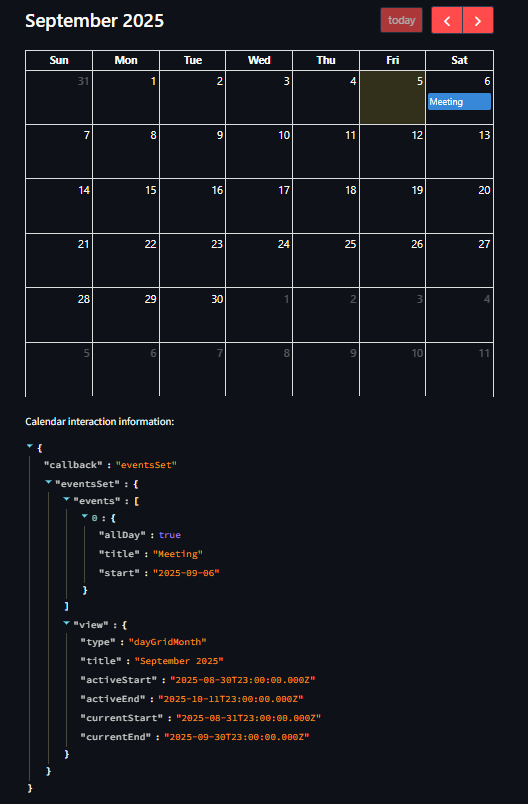This screenshot has height=804, width=528.
Task: Click the "eventsSet" callback value
Action: (x=146, y=465)
